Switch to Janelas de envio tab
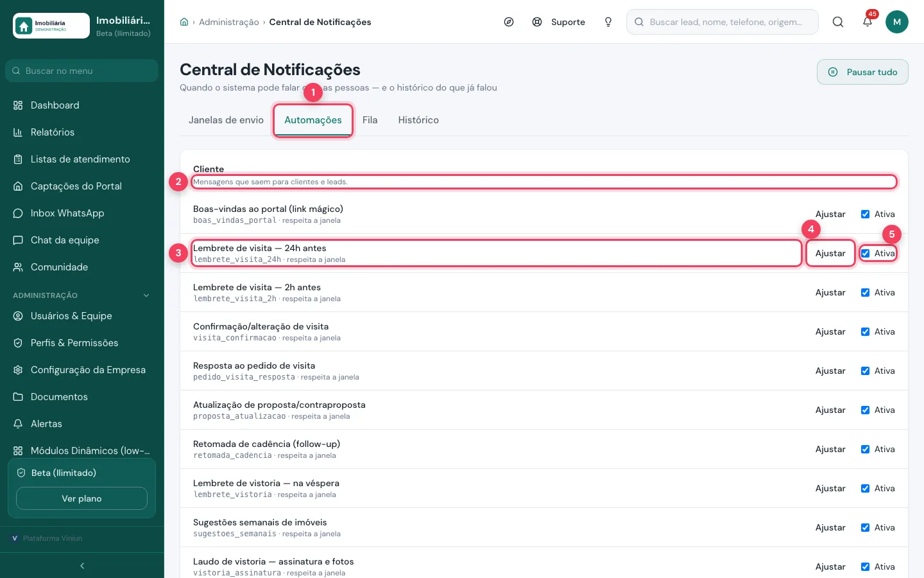 (226, 120)
